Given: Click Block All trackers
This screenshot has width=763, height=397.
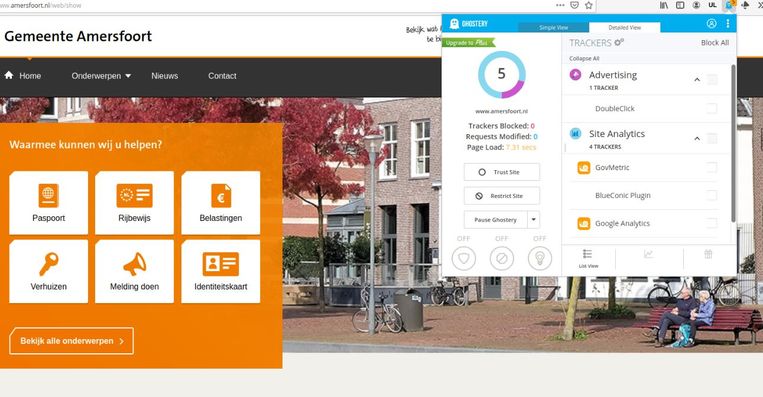Looking at the screenshot, I should (x=715, y=43).
